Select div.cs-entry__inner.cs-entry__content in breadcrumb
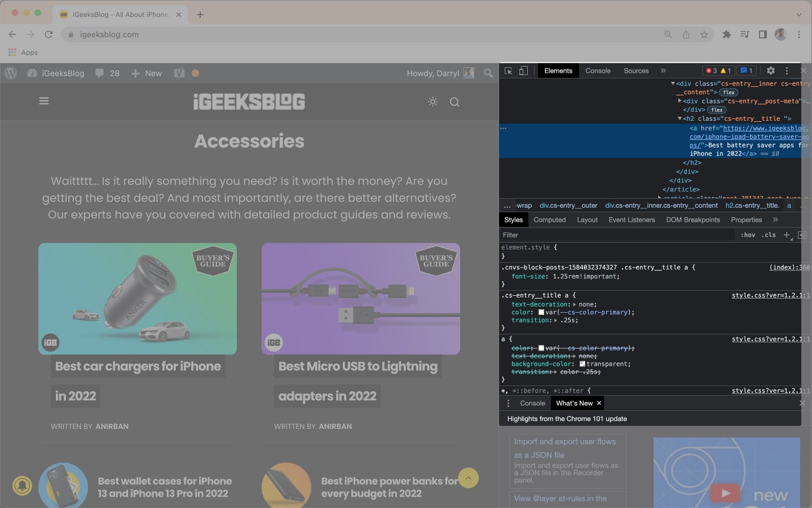Viewport: 812px width, 508px height. [661, 205]
